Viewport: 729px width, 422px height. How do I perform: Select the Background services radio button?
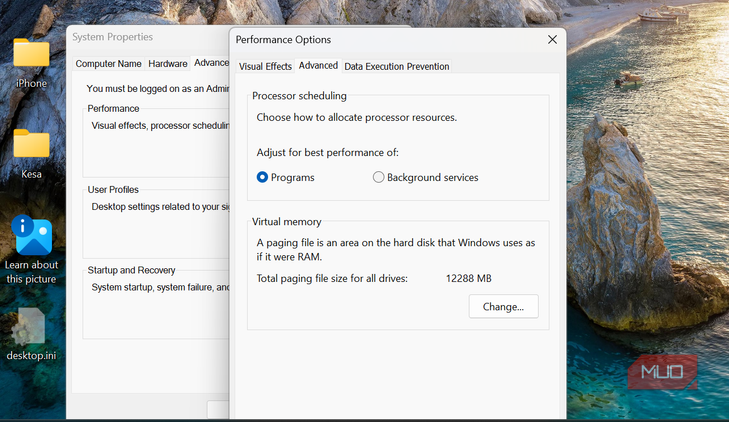(x=378, y=177)
